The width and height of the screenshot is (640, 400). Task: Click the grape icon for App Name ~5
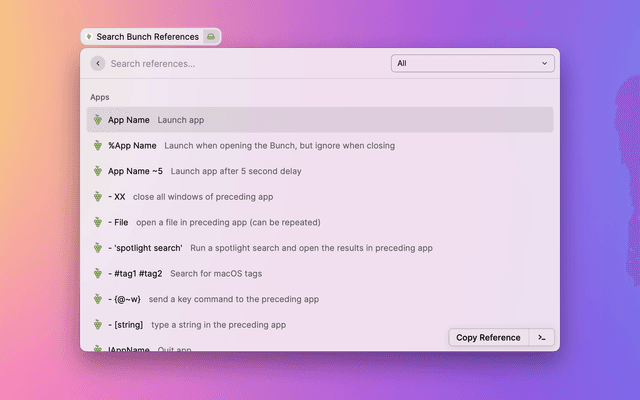(x=98, y=171)
